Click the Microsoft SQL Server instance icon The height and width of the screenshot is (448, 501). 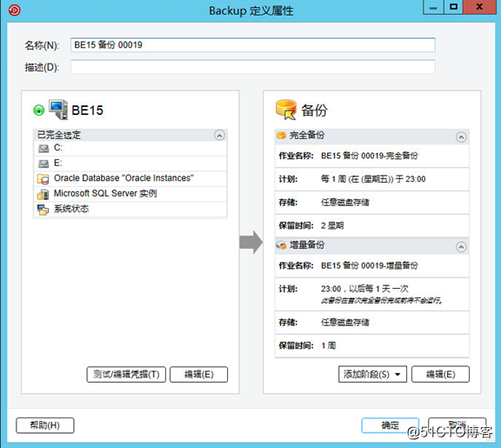click(43, 194)
